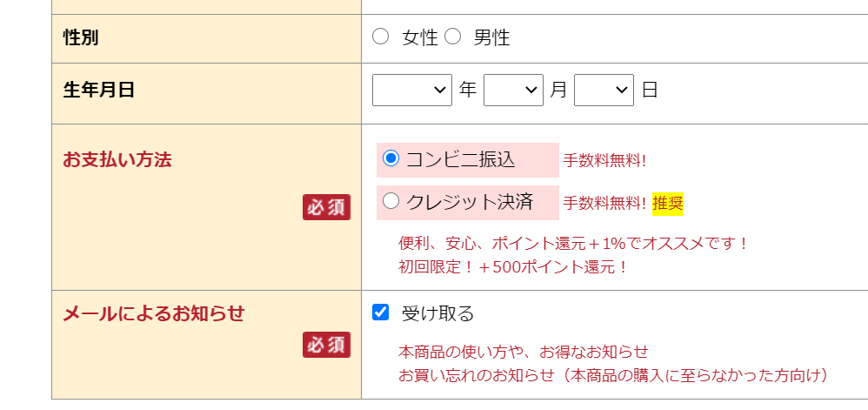Click the yellow 推奨 highlight badge
Screen dimensions: 868x410
[x=668, y=204]
